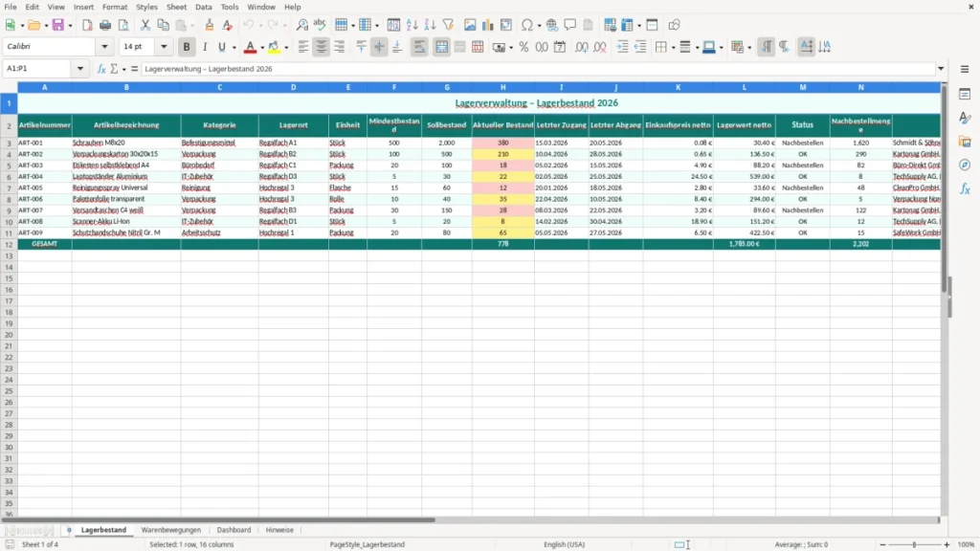
Task: Increase indent icon
Action: point(622,47)
